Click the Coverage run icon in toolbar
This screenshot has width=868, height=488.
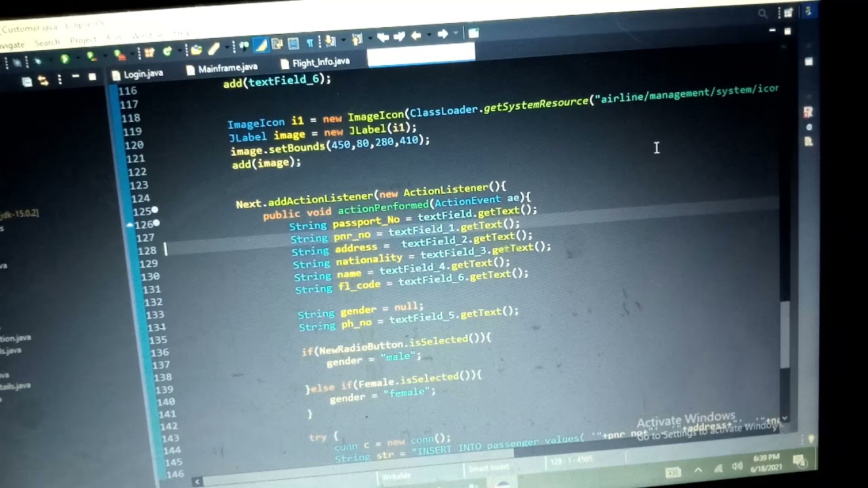tap(91, 57)
